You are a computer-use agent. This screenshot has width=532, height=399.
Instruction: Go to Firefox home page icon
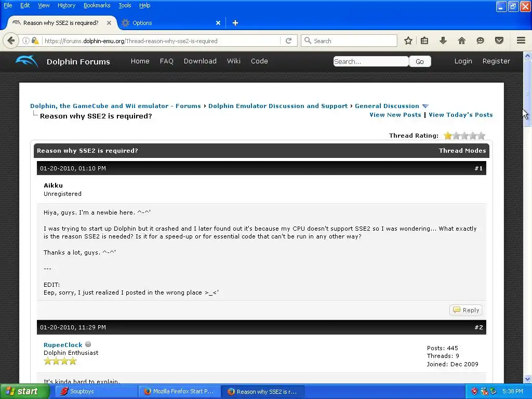461,41
